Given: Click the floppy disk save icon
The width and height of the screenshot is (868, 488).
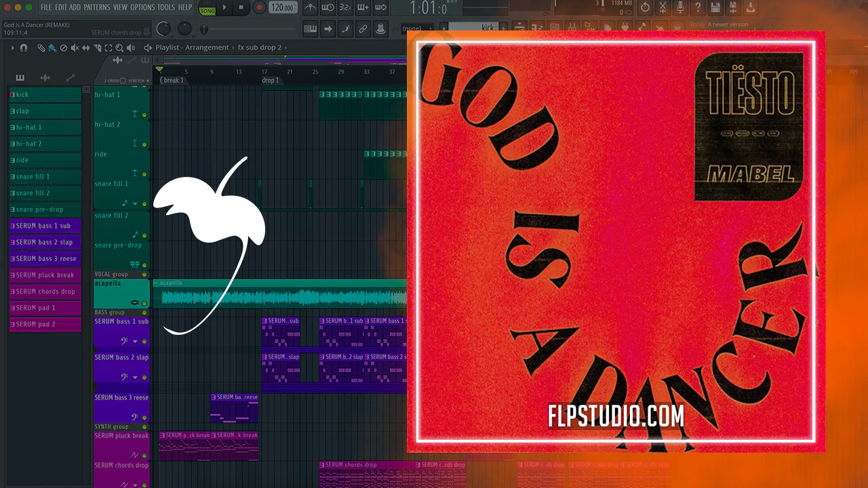Looking at the screenshot, I should tap(715, 7).
